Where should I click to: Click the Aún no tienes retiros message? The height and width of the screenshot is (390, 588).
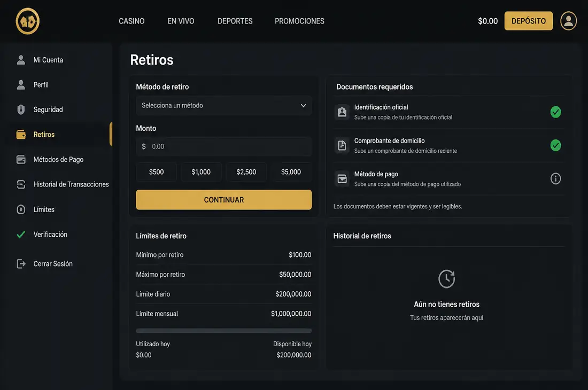(447, 304)
